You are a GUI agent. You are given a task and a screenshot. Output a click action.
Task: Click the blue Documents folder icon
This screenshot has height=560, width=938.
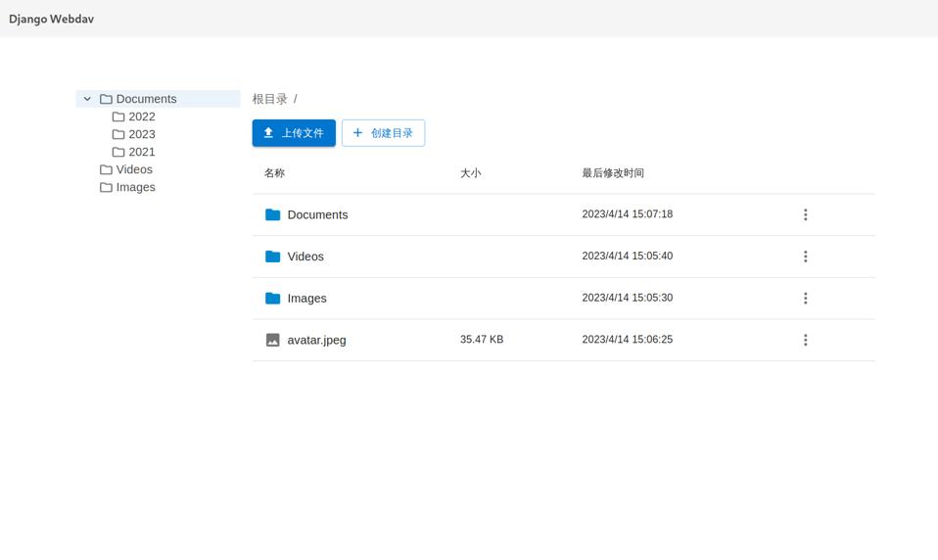coord(273,214)
